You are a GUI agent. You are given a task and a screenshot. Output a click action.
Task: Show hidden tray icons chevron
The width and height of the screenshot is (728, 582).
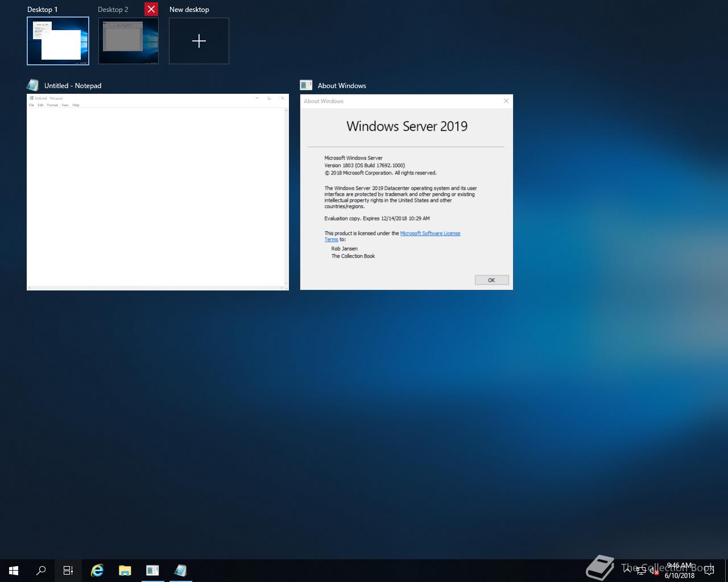(x=627, y=570)
